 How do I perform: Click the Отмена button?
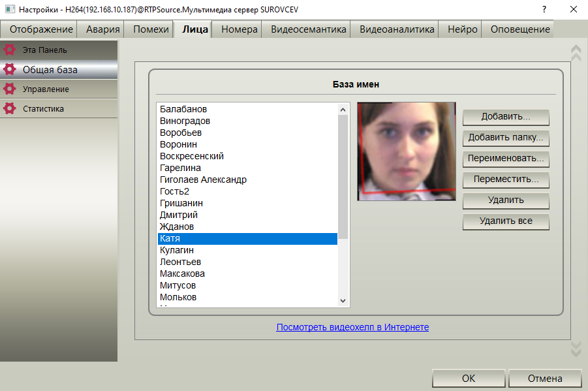[545, 378]
